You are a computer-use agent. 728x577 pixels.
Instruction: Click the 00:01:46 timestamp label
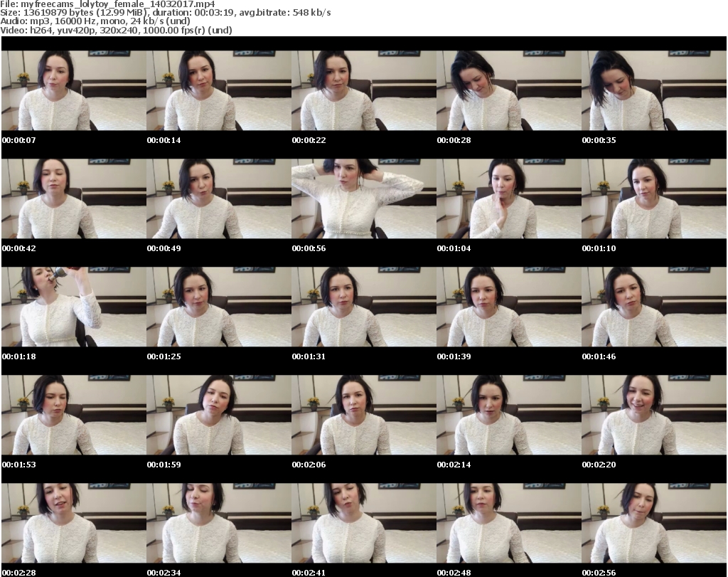(599, 356)
